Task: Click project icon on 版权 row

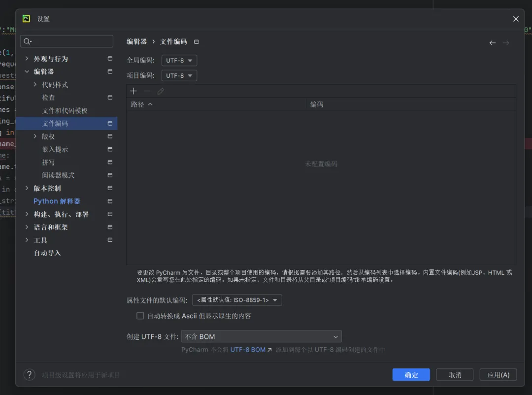Action: (x=110, y=136)
